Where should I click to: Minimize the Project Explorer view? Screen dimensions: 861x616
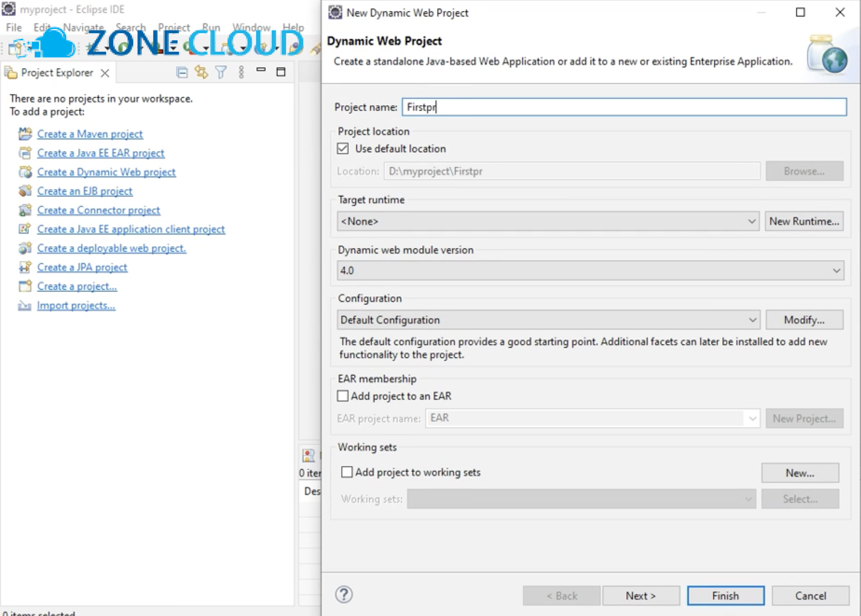point(261,70)
